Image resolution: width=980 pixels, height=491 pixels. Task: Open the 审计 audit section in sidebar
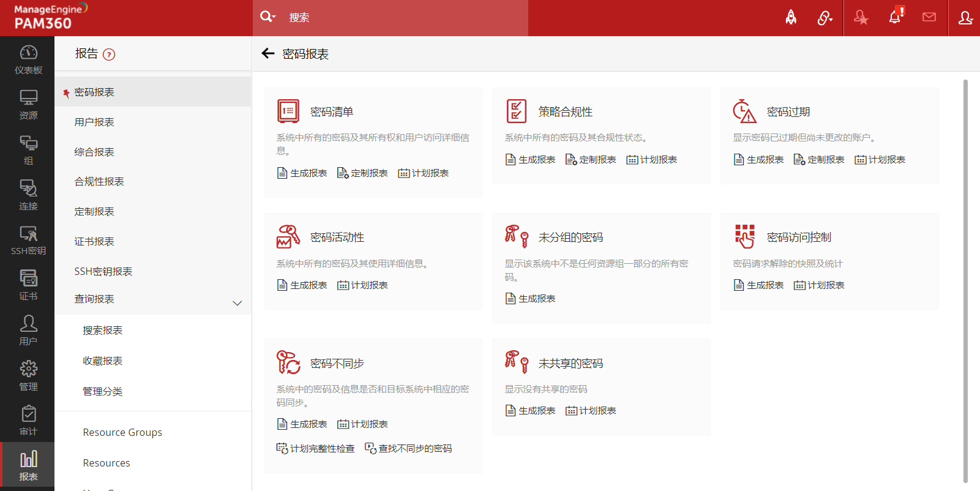click(28, 421)
